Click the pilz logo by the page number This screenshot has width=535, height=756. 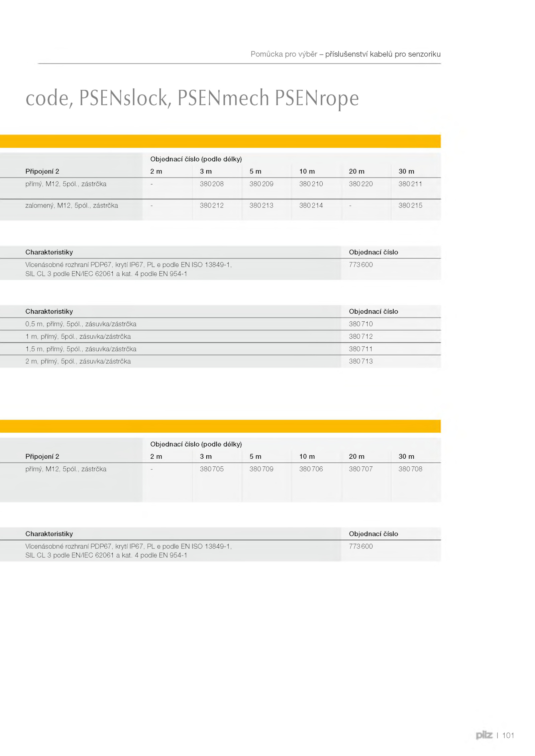tap(484, 735)
